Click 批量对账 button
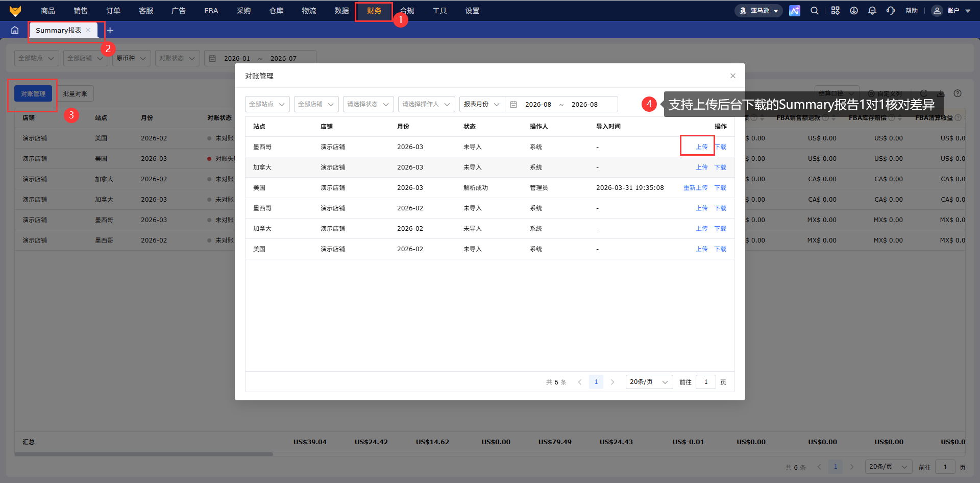The image size is (980, 483). 75,93
